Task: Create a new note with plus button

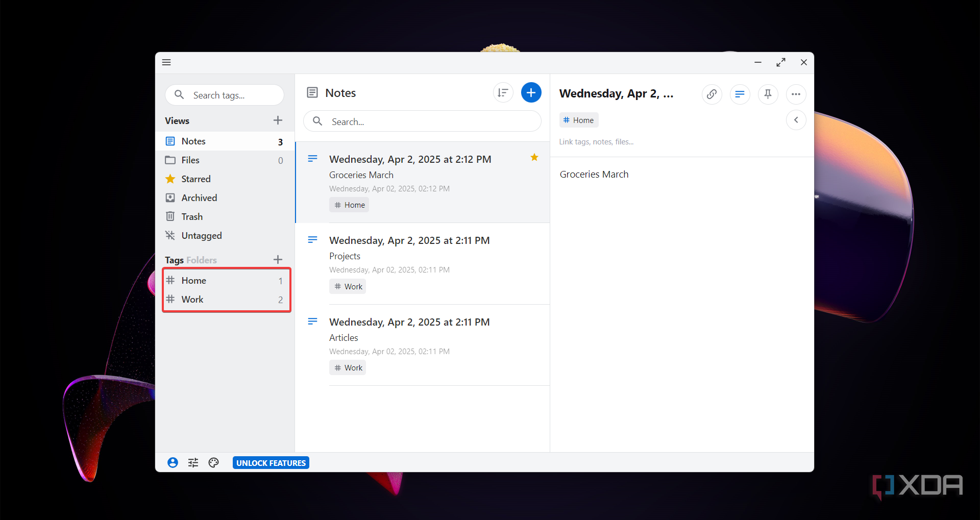Action: pos(531,92)
